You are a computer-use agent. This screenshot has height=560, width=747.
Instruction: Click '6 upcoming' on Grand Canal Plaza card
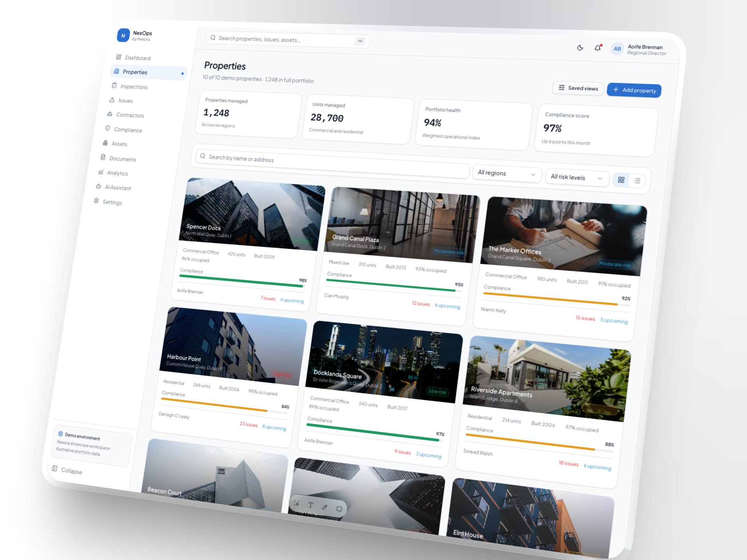click(447, 306)
